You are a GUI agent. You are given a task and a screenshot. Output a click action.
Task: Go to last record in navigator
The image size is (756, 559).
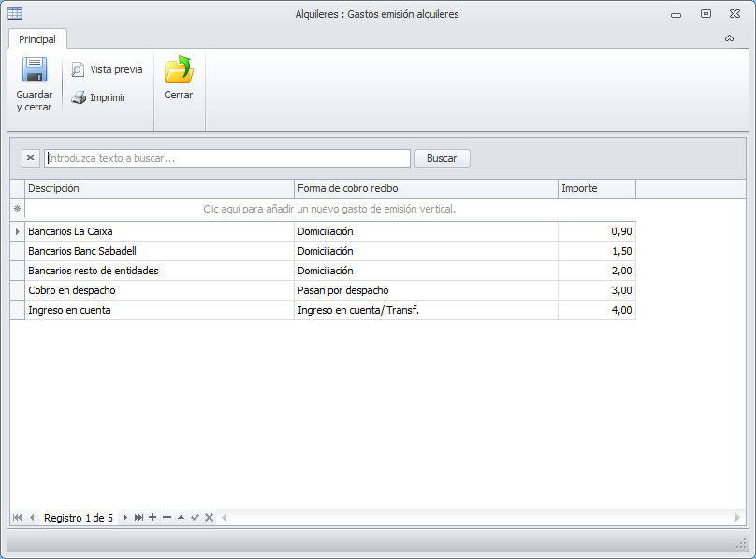click(x=138, y=518)
